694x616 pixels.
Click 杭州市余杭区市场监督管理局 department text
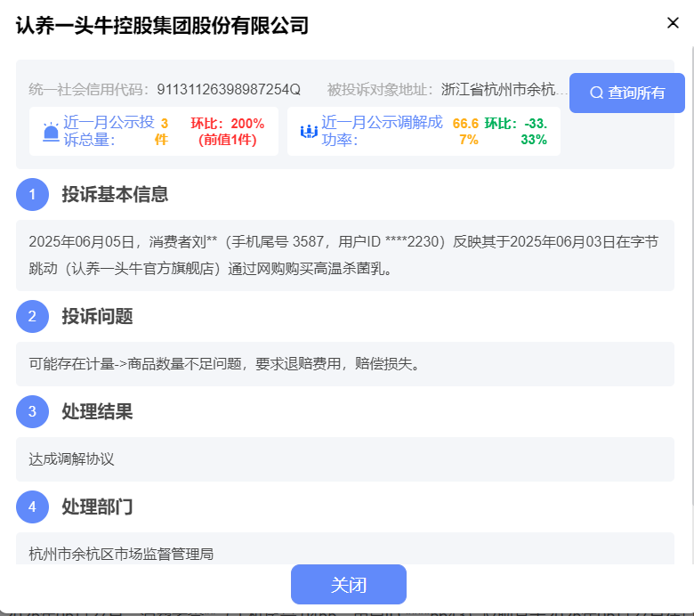pyautogui.click(x=121, y=554)
